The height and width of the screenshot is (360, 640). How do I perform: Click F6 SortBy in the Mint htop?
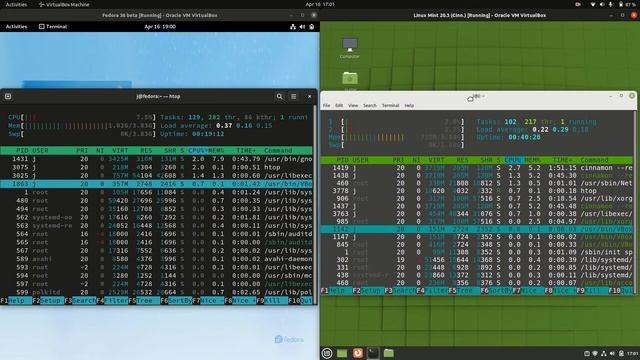496,291
